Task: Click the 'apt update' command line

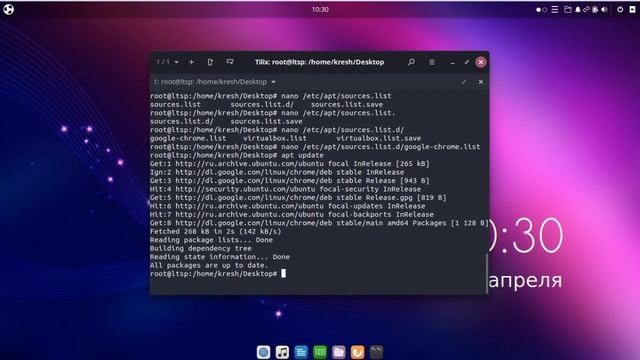Action: pyautogui.click(x=237, y=155)
